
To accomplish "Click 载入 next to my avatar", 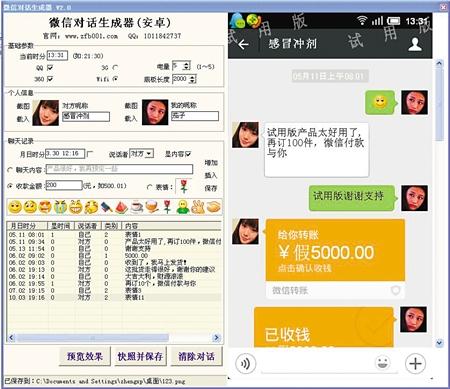I will pos(131,118).
